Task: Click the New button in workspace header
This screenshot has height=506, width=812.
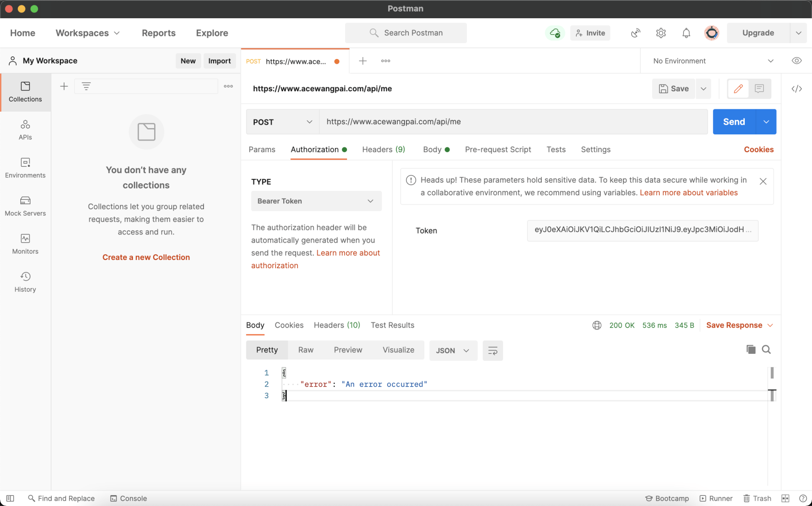Action: [188, 61]
